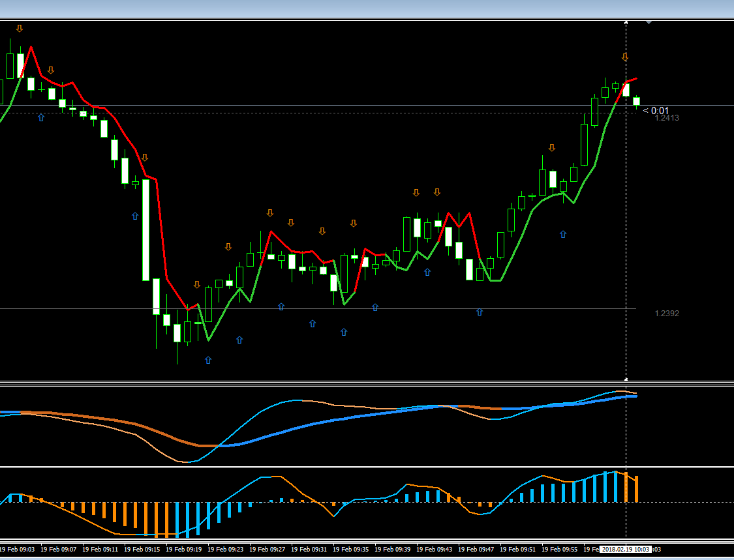
Task: Click the 19 Feb 09:15 time label
Action: (x=142, y=549)
